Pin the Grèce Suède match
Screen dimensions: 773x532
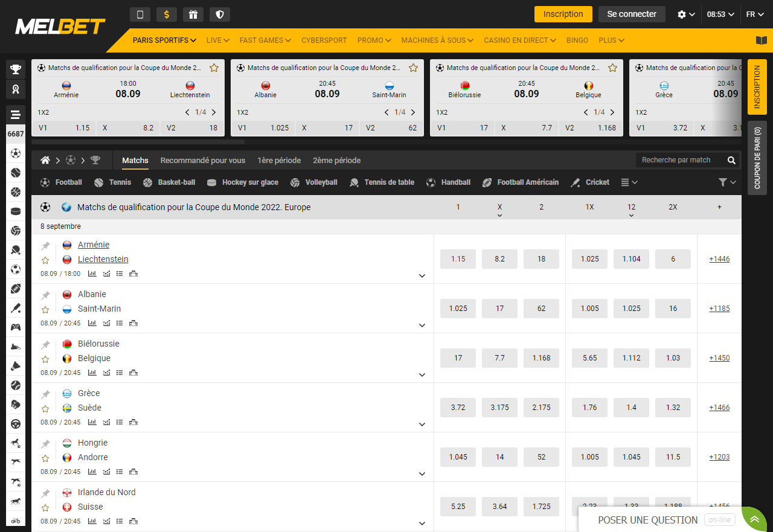click(x=45, y=394)
